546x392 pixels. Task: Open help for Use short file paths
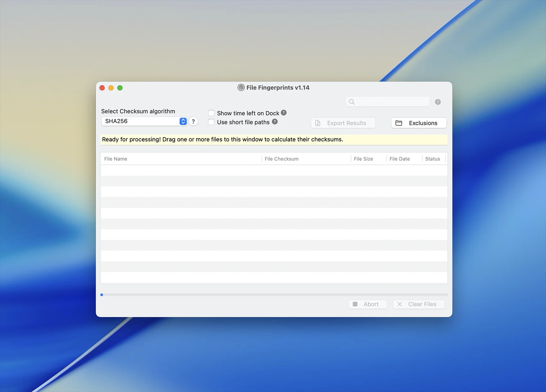(275, 122)
